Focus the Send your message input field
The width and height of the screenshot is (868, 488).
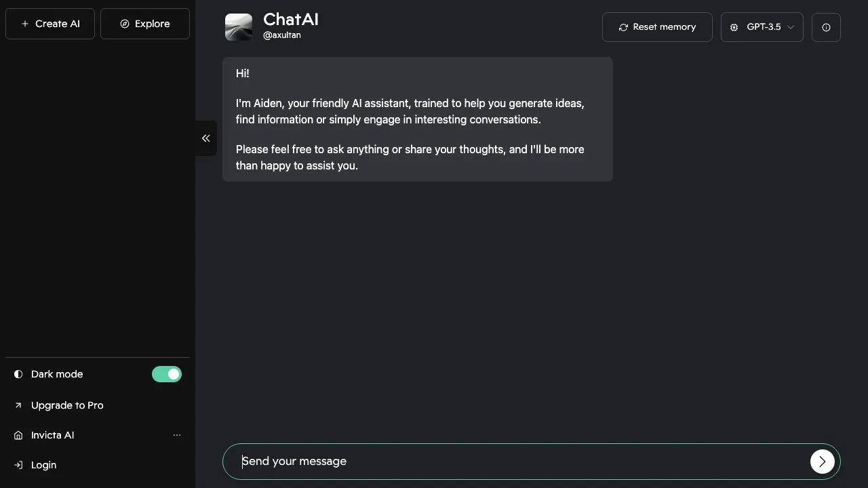point(515,462)
